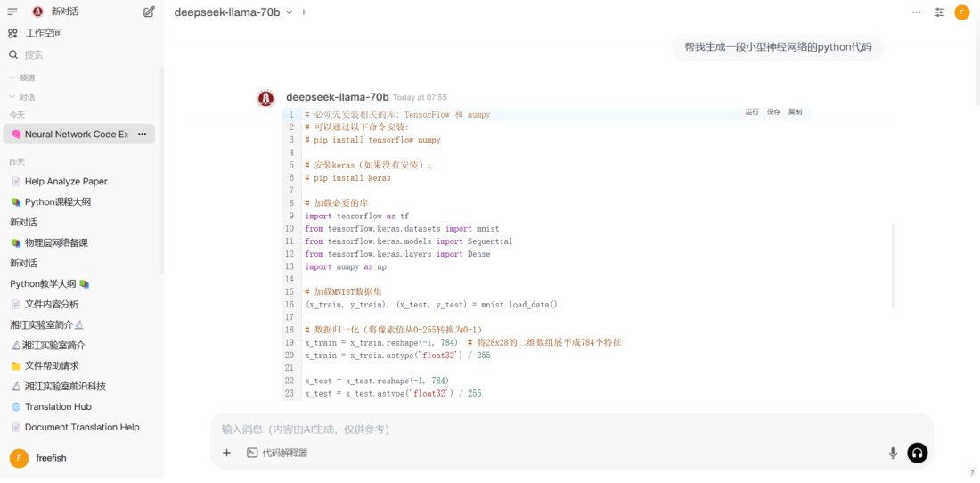
Task: Open options menu for Neural Network Code chat
Action: (x=142, y=135)
